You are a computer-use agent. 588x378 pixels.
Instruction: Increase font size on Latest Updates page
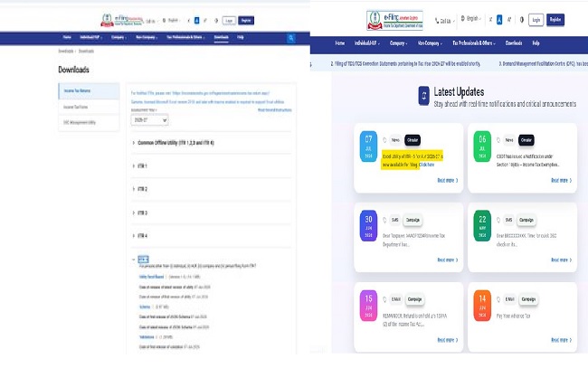[x=509, y=20]
